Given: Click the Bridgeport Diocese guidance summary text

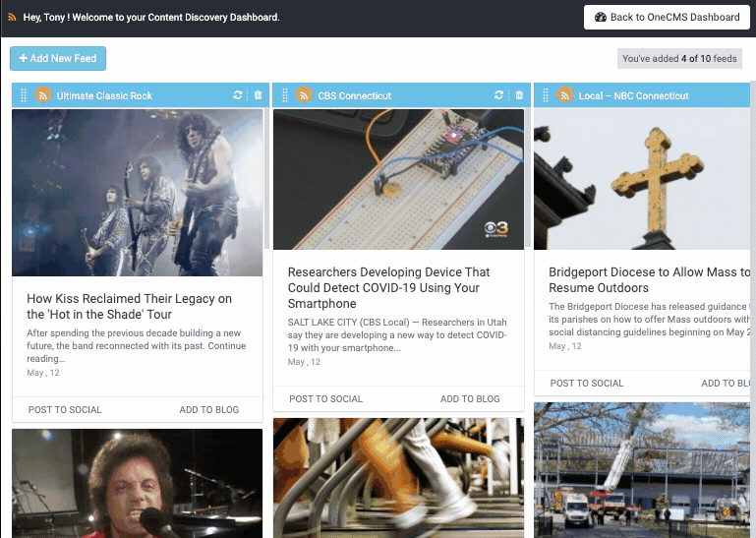Looking at the screenshot, I should (x=649, y=319).
